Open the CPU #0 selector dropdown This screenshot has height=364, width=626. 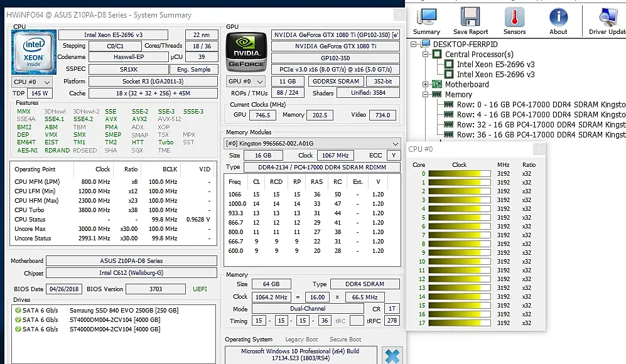tap(32, 82)
